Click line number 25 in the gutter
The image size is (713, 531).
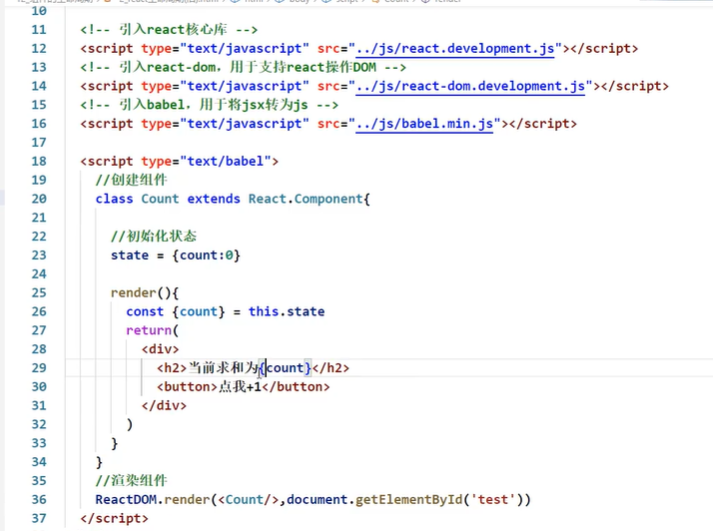[x=39, y=293]
